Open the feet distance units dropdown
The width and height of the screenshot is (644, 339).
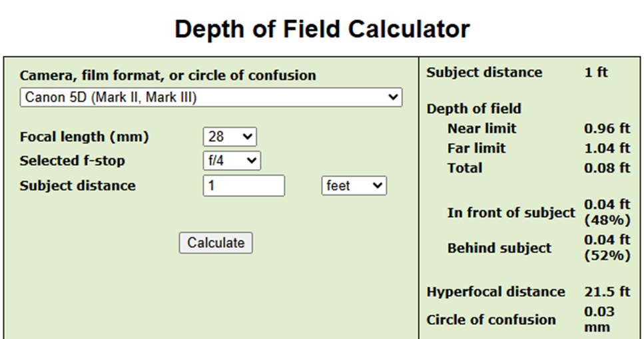pyautogui.click(x=354, y=186)
